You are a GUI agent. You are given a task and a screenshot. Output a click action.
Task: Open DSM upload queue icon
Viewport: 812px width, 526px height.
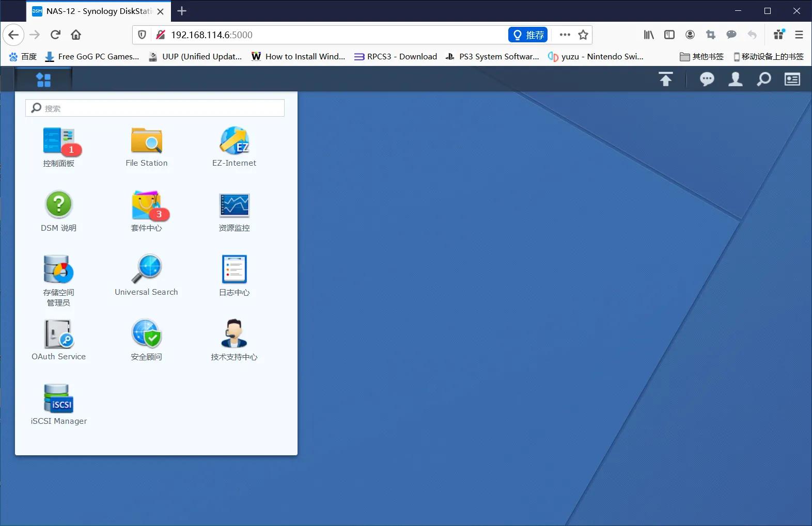[666, 79]
